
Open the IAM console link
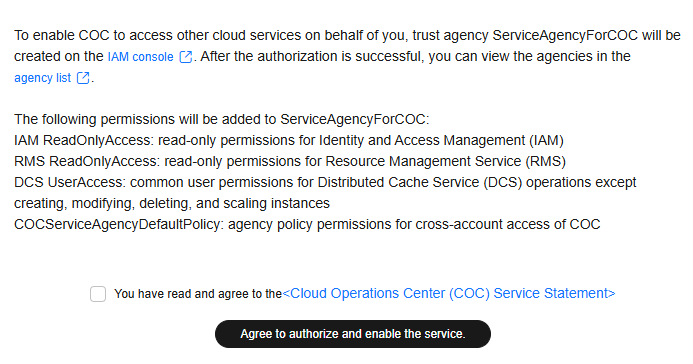141,57
